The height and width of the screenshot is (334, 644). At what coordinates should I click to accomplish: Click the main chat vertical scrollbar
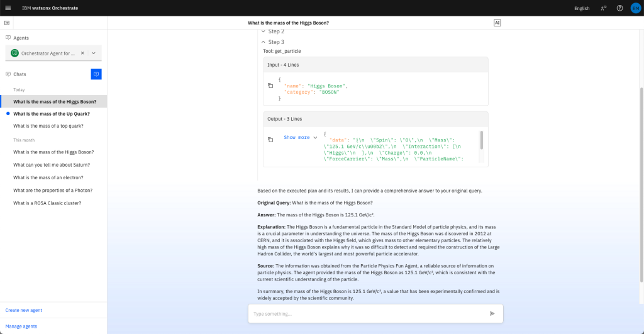[x=641, y=185]
